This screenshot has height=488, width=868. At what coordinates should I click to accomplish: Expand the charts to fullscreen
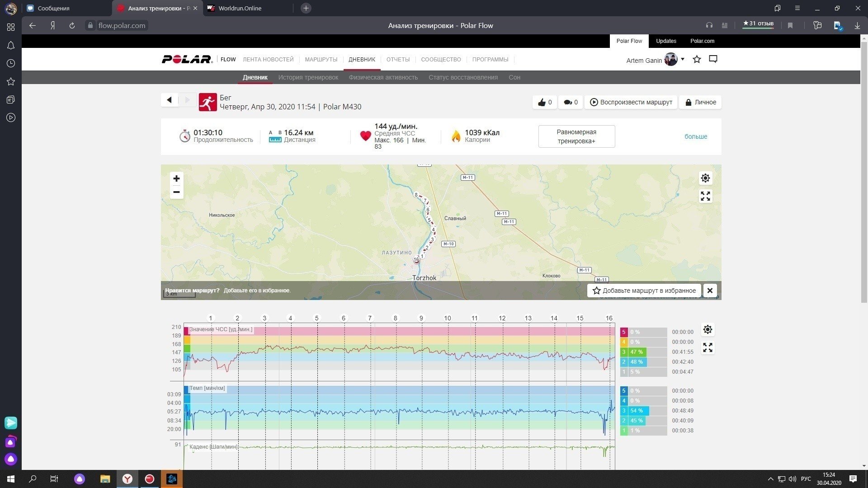click(708, 347)
